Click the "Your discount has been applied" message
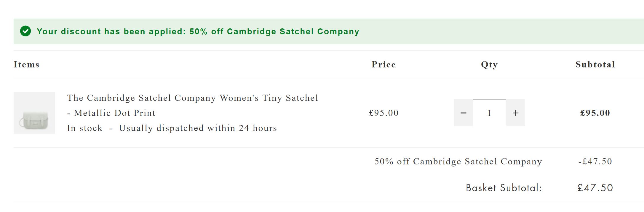 (x=198, y=31)
